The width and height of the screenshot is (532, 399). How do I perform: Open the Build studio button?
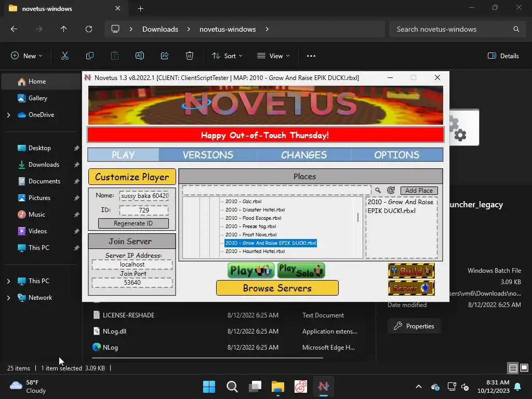[411, 271]
